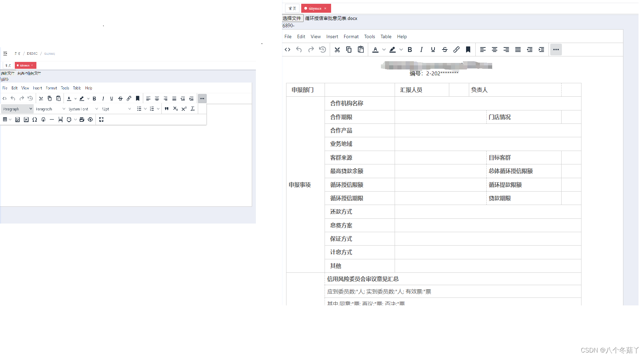Toggle strikethrough formatting in right editor
Image resolution: width=644 pixels, height=357 pixels.
pyautogui.click(x=445, y=50)
